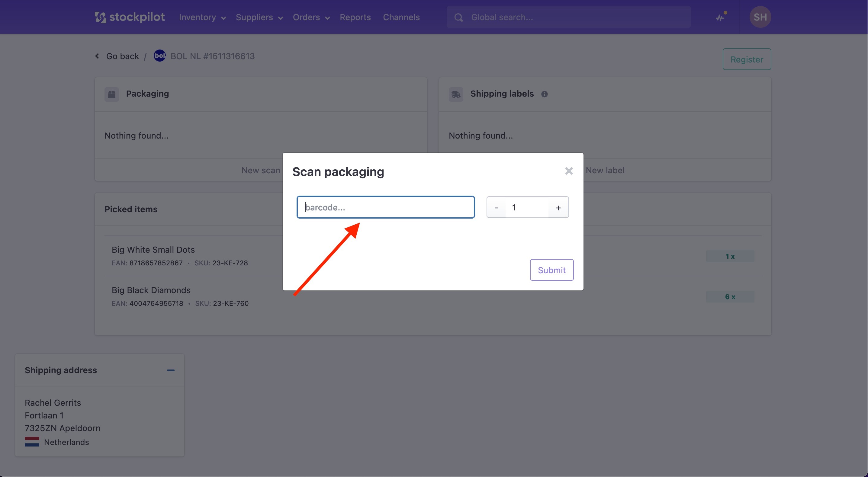This screenshot has height=477, width=868.
Task: Click BOL NL #1511316613 order title
Action: click(x=213, y=56)
